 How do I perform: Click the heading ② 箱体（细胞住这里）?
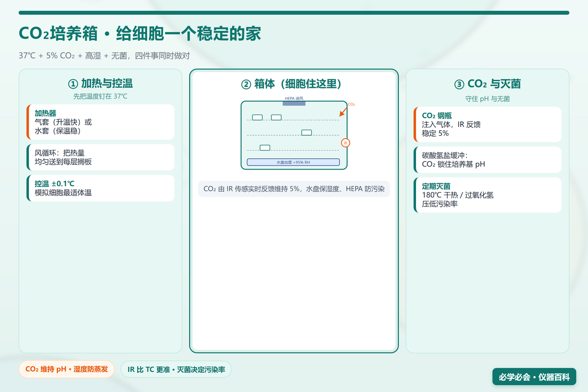click(294, 84)
